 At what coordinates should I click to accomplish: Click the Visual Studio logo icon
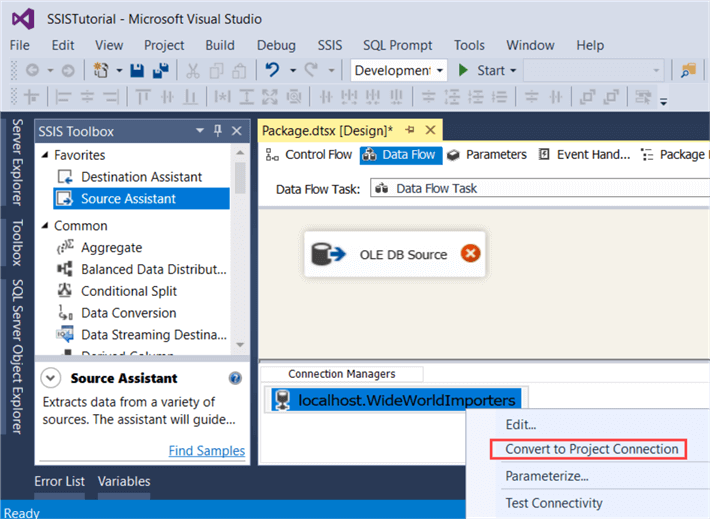coord(23,19)
